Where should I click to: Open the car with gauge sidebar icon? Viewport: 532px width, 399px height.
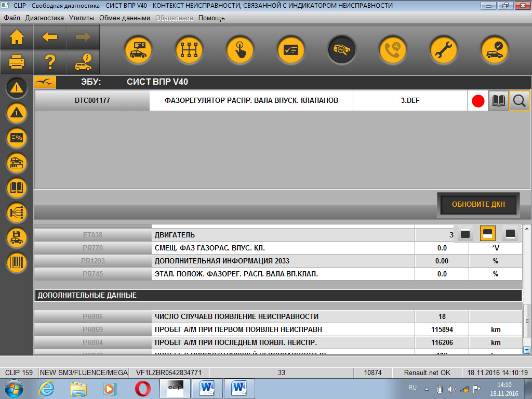click(16, 163)
